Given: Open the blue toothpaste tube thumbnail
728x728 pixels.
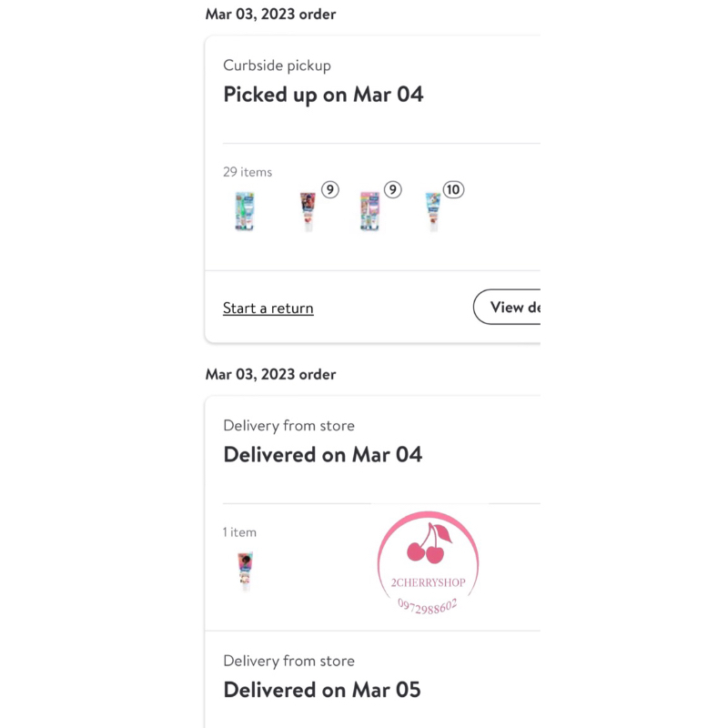Looking at the screenshot, I should pyautogui.click(x=432, y=211).
